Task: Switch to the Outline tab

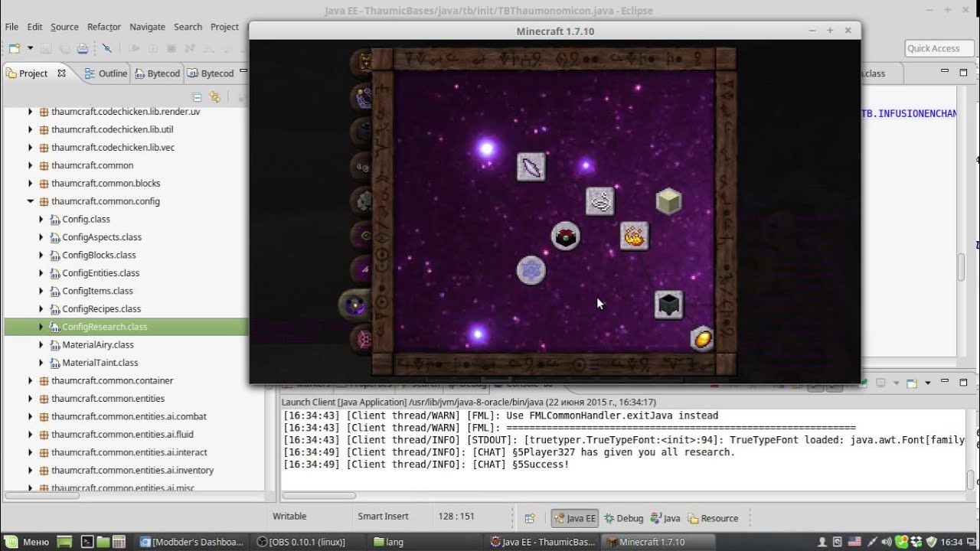Action: 106,73
